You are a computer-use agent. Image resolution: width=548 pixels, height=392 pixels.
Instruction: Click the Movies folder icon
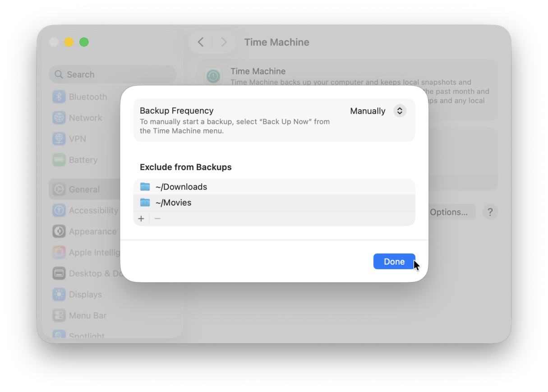pyautogui.click(x=145, y=203)
